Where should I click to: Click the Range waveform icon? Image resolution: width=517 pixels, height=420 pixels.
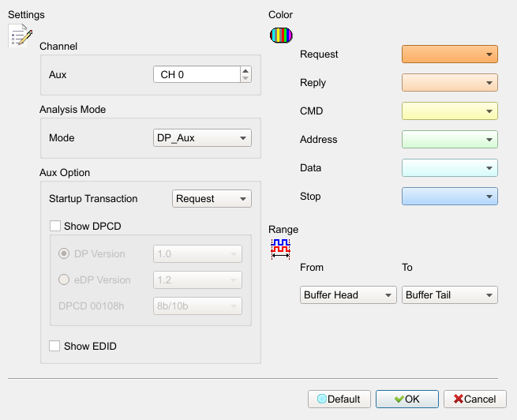pyautogui.click(x=280, y=249)
